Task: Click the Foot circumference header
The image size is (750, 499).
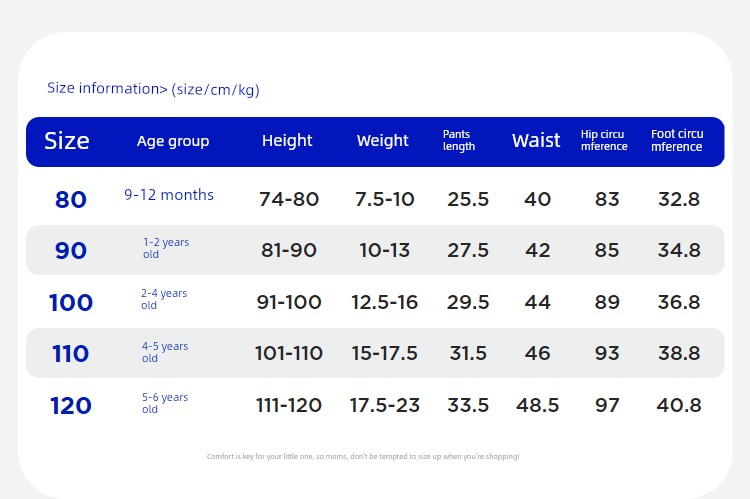Action: point(677,140)
